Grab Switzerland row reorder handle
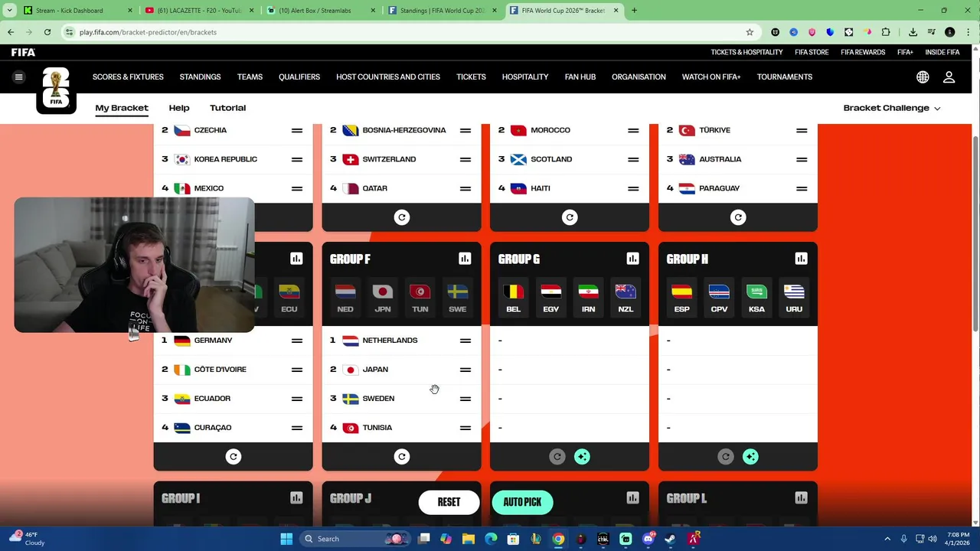Screen dimensions: 980x551 [465, 159]
